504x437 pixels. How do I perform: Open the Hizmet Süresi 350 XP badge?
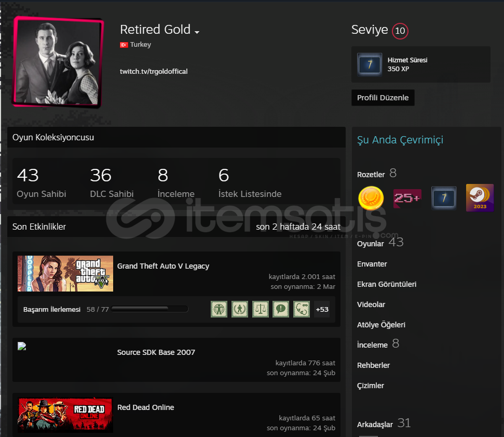click(421, 64)
